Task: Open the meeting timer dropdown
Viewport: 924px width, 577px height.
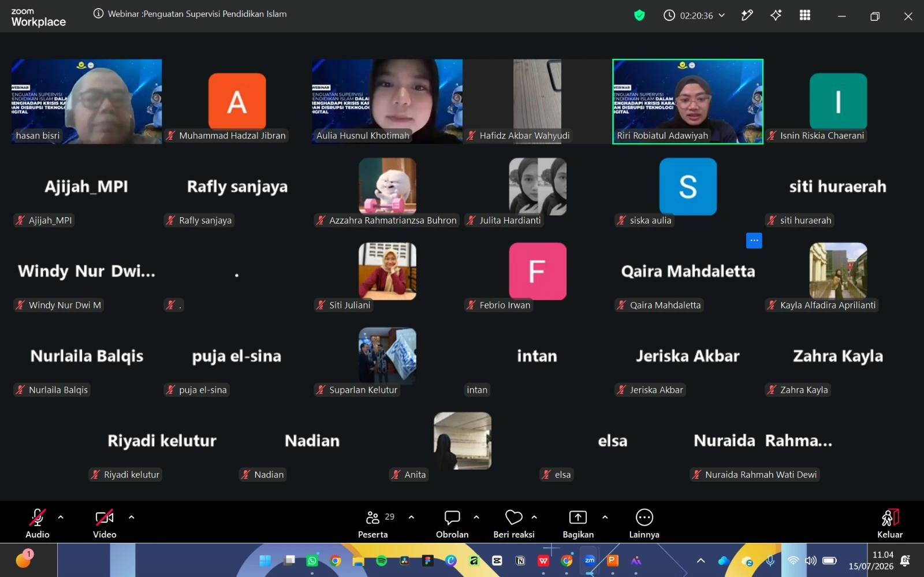Action: coord(694,16)
